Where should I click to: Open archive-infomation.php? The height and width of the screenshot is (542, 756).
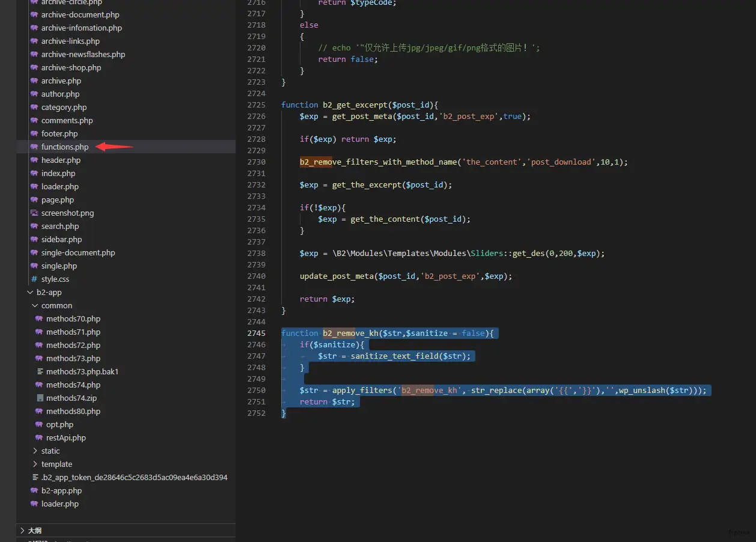pyautogui.click(x=82, y=28)
